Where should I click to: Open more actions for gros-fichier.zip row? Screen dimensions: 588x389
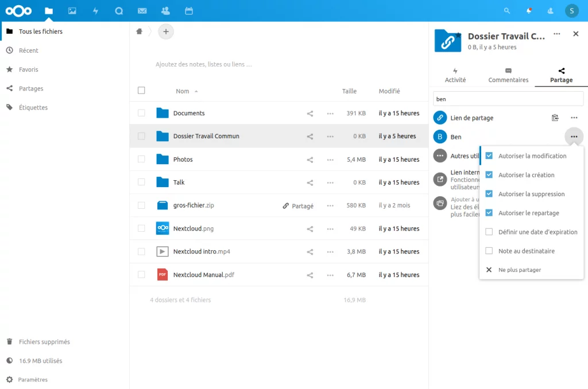click(x=330, y=206)
